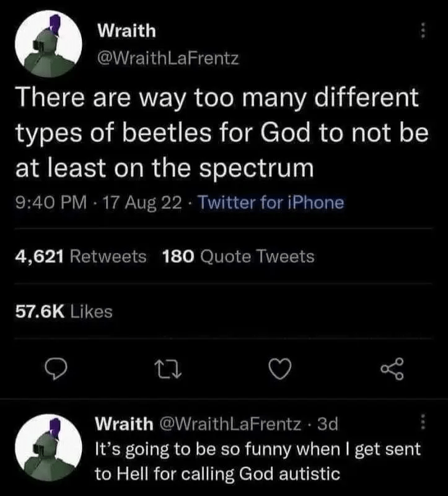Click the @WraithLaFrentz handle in the reply
448x496 pixels.
(232, 424)
